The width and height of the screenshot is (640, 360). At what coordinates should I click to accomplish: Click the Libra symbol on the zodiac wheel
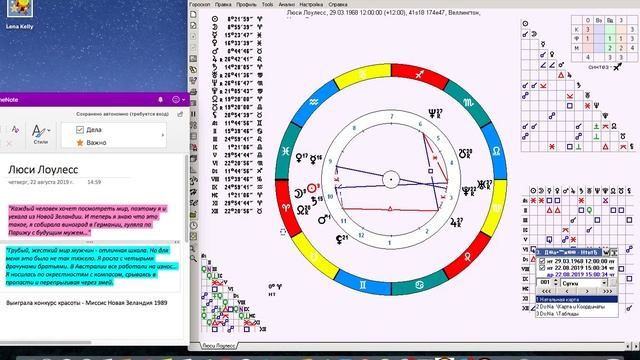(x=496, y=151)
